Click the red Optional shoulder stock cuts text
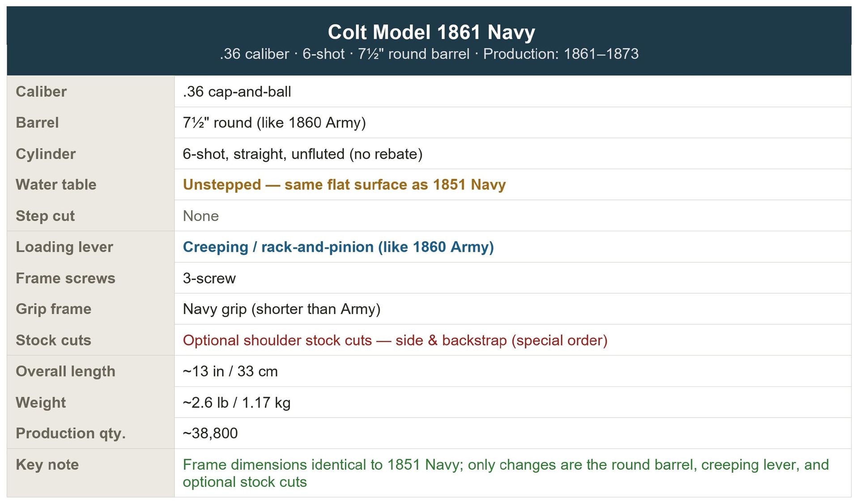The width and height of the screenshot is (859, 504). click(395, 340)
